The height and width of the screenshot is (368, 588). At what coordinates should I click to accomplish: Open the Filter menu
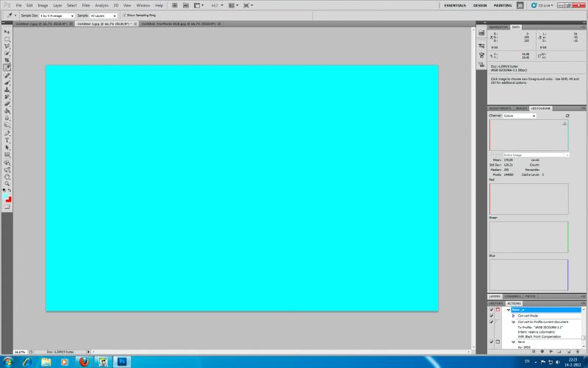point(86,6)
